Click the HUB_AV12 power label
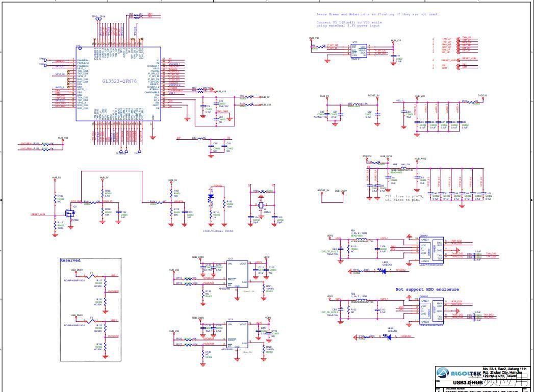 pos(420,159)
